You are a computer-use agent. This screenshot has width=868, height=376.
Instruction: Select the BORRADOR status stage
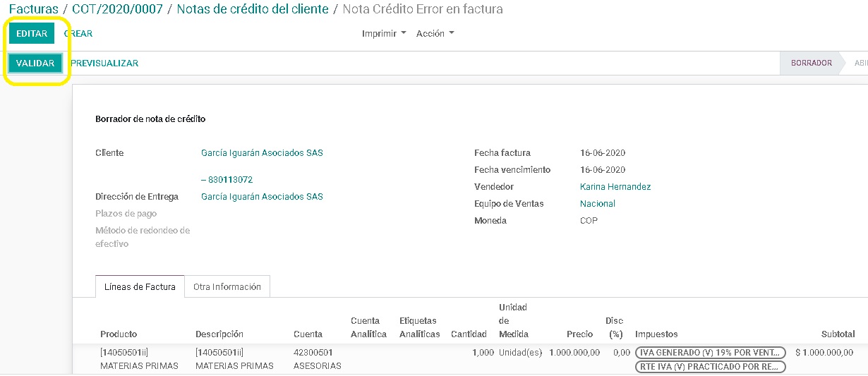811,63
